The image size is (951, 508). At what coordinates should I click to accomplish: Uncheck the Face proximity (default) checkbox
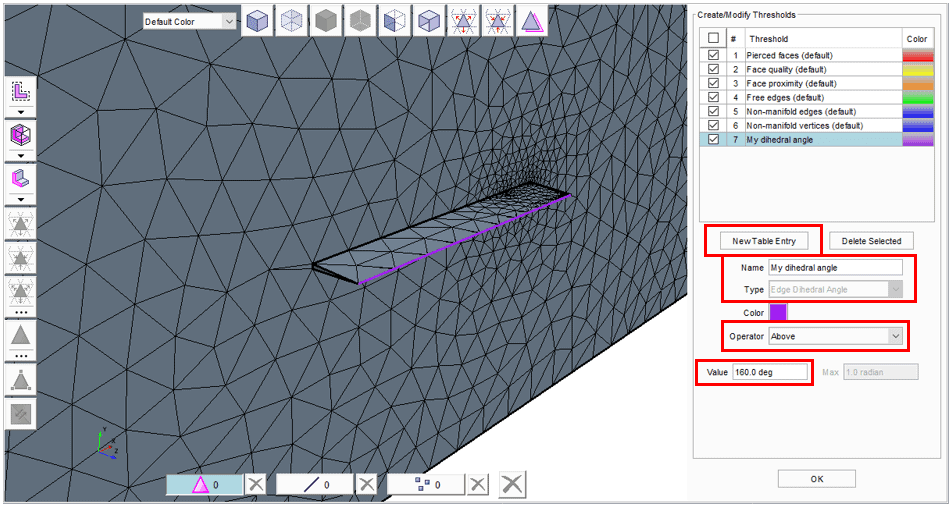(713, 83)
